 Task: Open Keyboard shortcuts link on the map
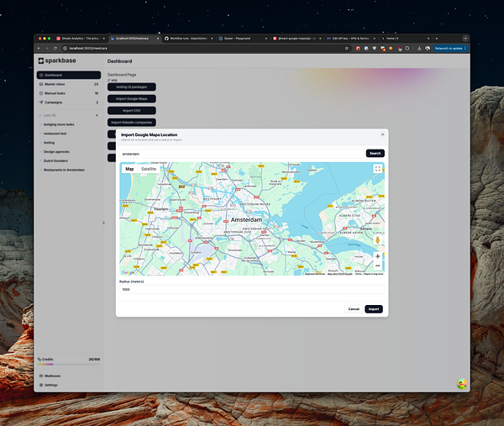click(315, 274)
